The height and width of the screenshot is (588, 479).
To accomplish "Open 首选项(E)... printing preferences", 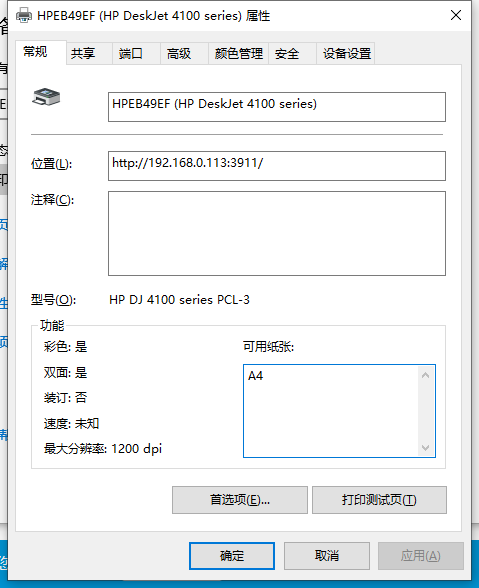I will [240, 500].
